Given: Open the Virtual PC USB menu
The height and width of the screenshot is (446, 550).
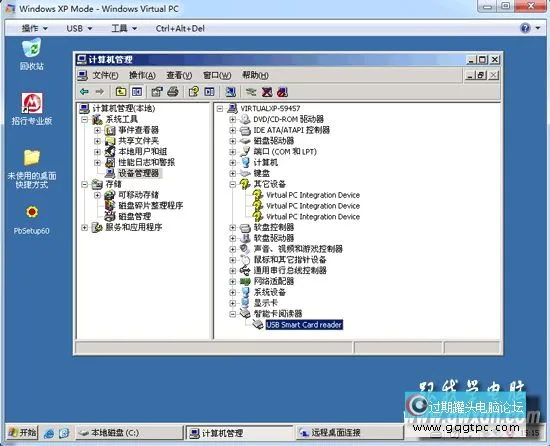Looking at the screenshot, I should [x=79, y=28].
